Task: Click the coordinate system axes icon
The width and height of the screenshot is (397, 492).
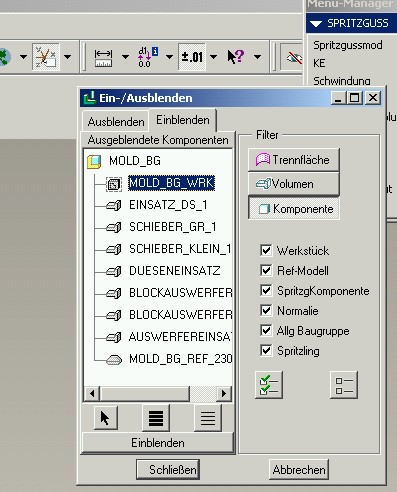Action: [x=46, y=57]
